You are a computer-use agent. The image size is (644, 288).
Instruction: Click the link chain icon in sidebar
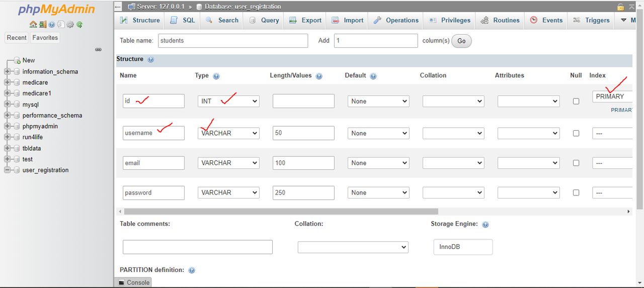point(99,49)
